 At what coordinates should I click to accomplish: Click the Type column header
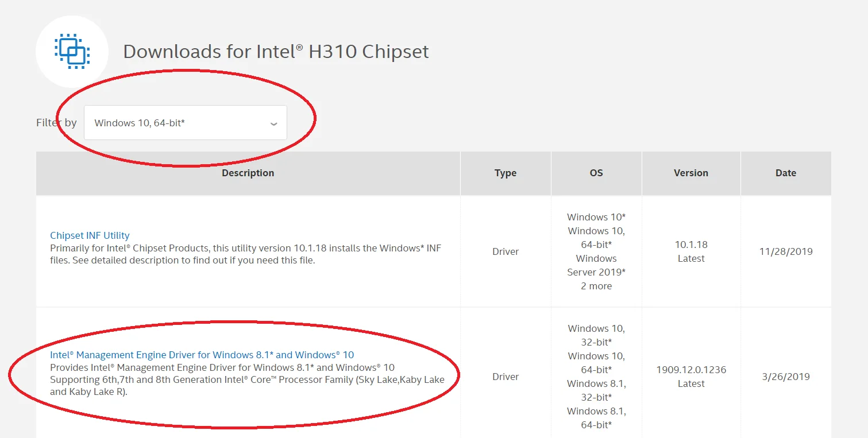coord(506,173)
